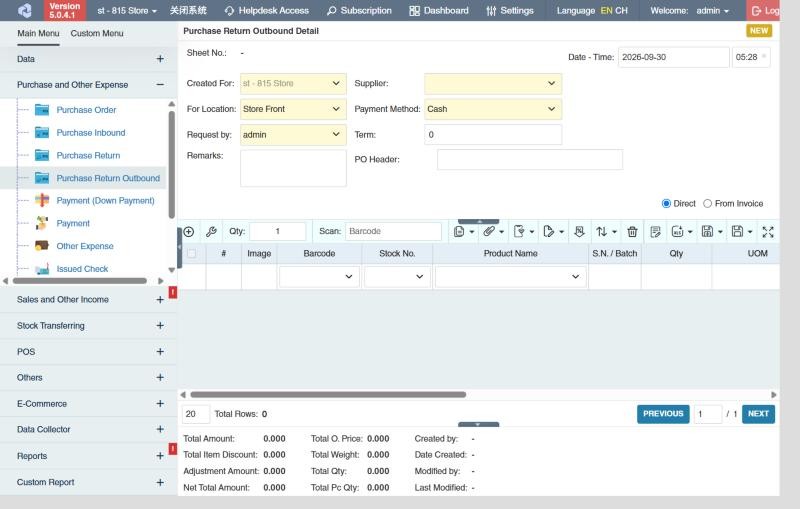Tick the select-all checkbox in table header
Screen dimensions: 800x509
click(191, 253)
